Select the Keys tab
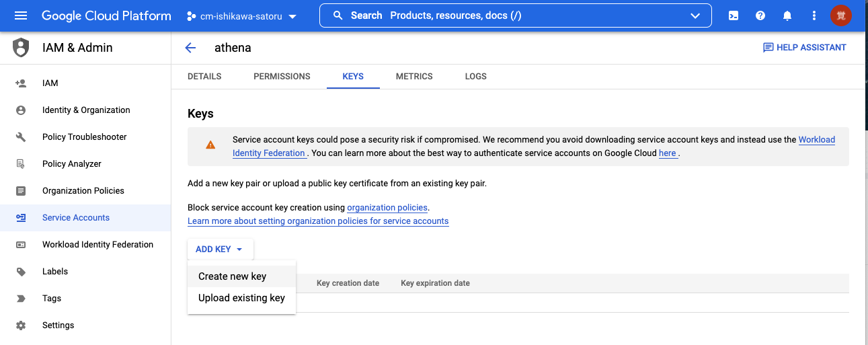 coord(353,77)
